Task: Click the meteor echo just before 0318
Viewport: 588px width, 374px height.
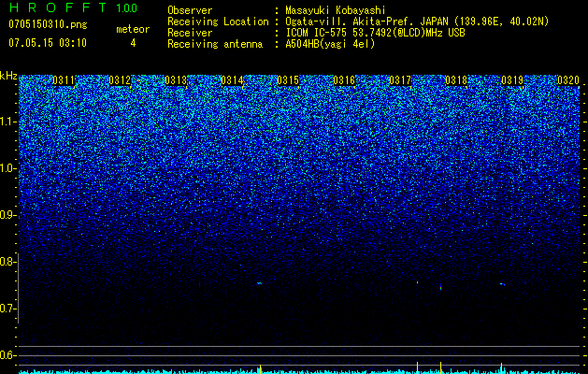Action: [440, 288]
